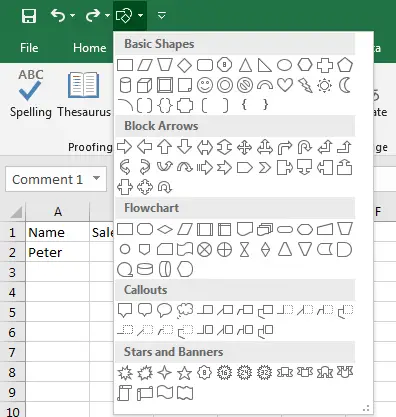
Task: Pick the Striped Right Arrow shape
Action: [205, 167]
